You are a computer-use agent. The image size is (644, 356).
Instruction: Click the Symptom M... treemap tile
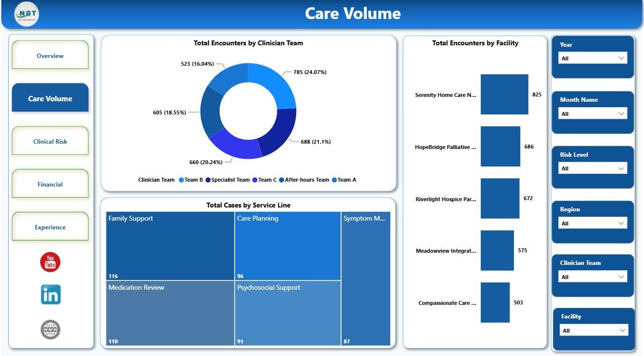click(x=366, y=279)
